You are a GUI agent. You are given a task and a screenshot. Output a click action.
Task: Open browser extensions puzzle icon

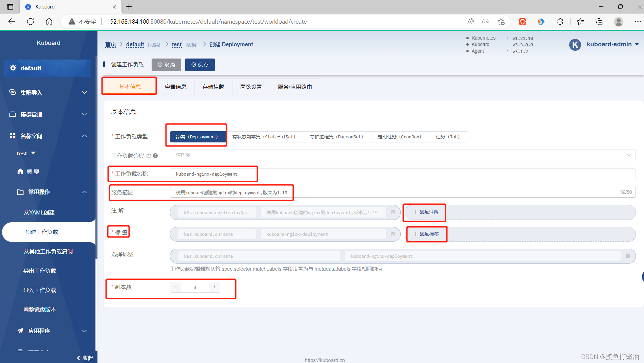tap(560, 22)
